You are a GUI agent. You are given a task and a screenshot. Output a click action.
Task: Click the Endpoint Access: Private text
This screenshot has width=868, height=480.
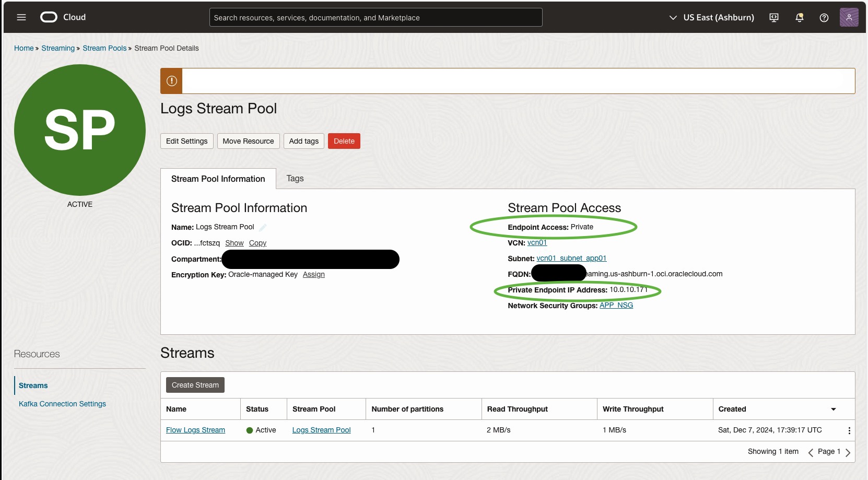(x=550, y=227)
